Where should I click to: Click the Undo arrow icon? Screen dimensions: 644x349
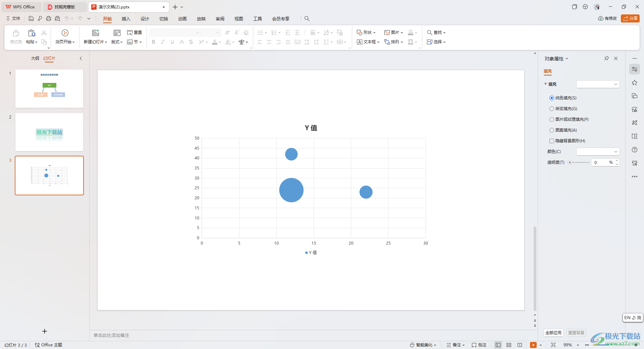click(67, 19)
